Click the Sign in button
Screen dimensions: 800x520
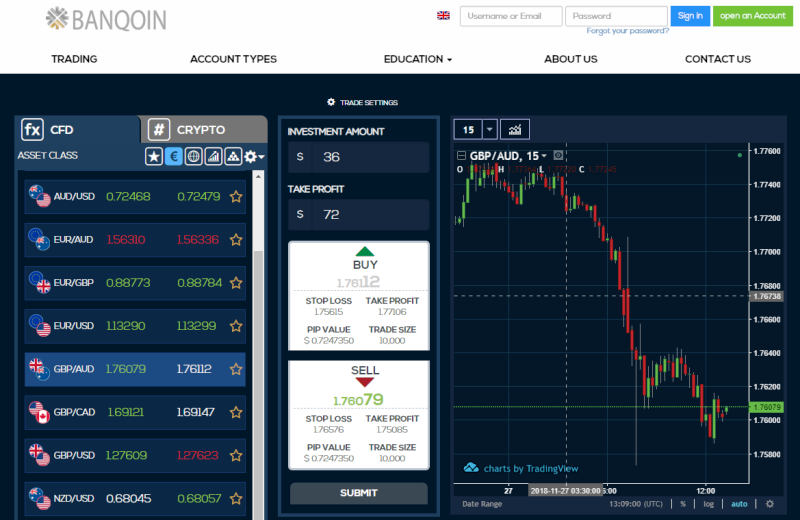690,16
